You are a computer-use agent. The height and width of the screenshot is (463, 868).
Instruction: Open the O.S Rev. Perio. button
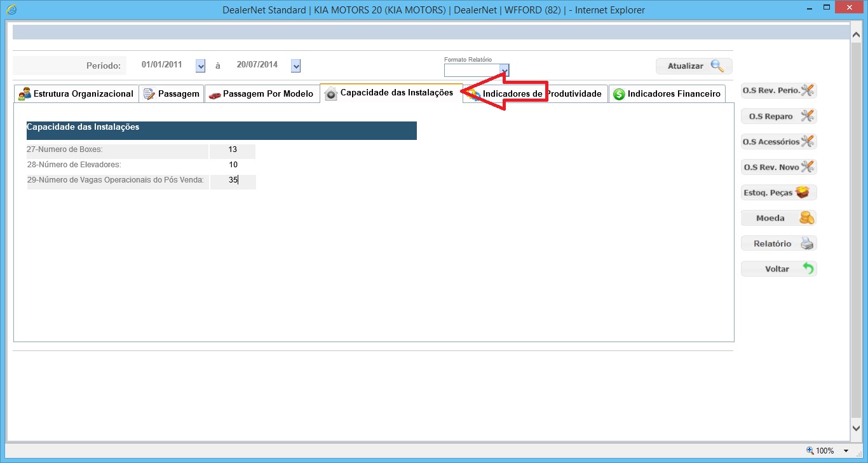778,90
